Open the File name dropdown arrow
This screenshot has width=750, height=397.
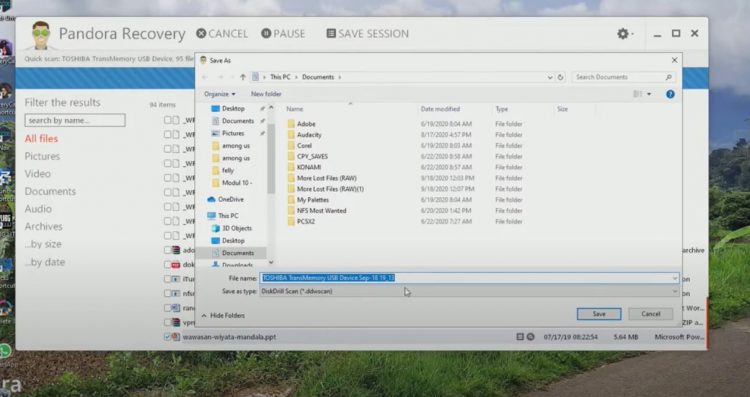(674, 278)
